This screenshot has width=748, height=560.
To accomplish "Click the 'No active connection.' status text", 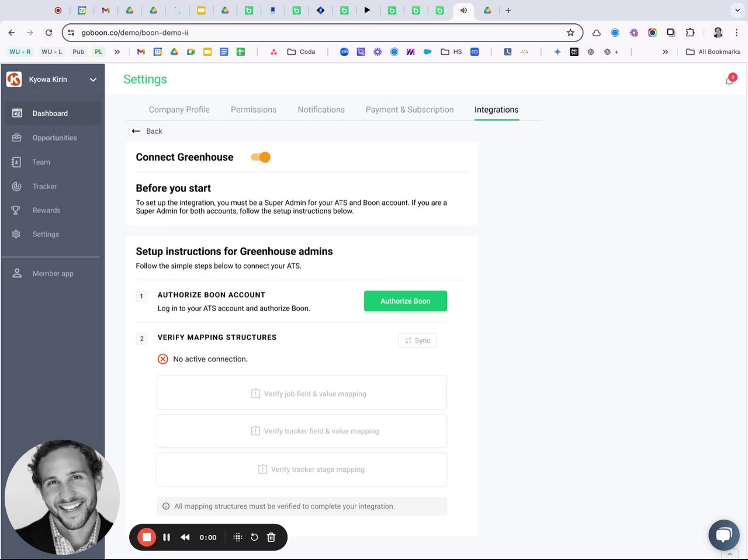I will (210, 359).
